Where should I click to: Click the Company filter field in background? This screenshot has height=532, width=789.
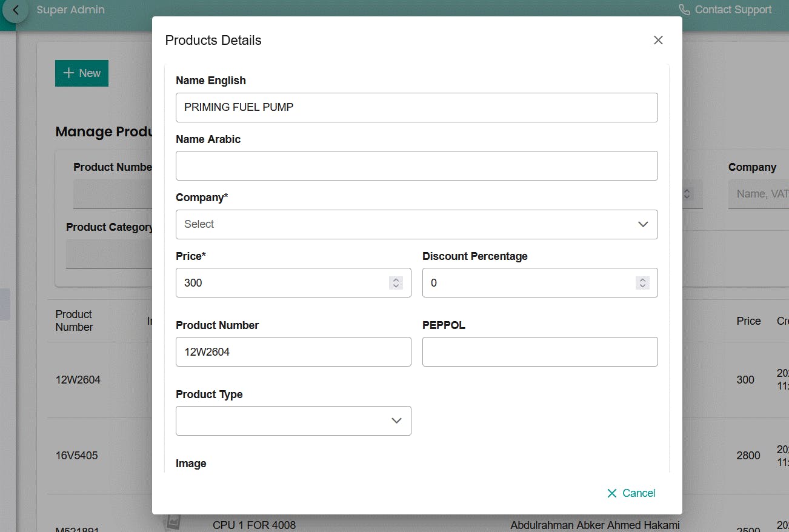[x=759, y=194]
